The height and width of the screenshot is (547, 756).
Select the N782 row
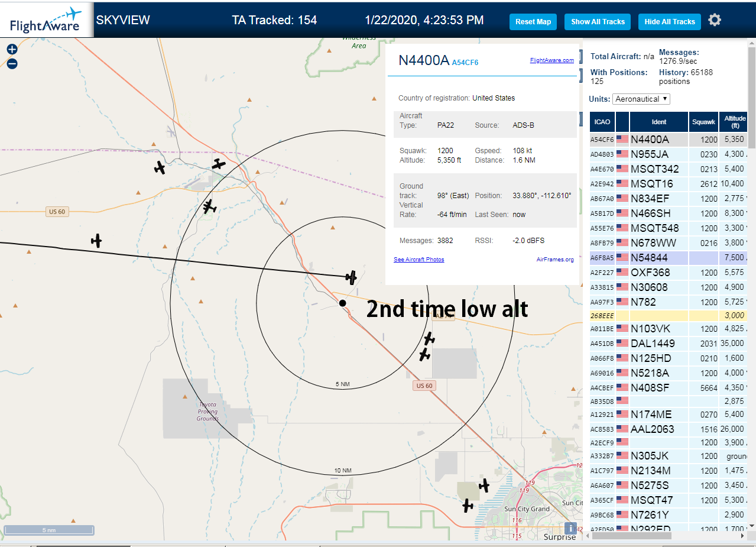click(669, 302)
